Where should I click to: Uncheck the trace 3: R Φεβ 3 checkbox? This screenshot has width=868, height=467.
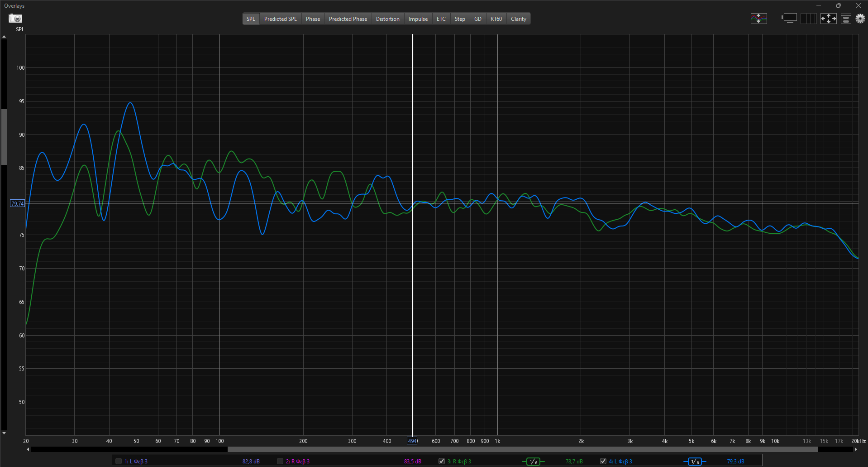442,461
